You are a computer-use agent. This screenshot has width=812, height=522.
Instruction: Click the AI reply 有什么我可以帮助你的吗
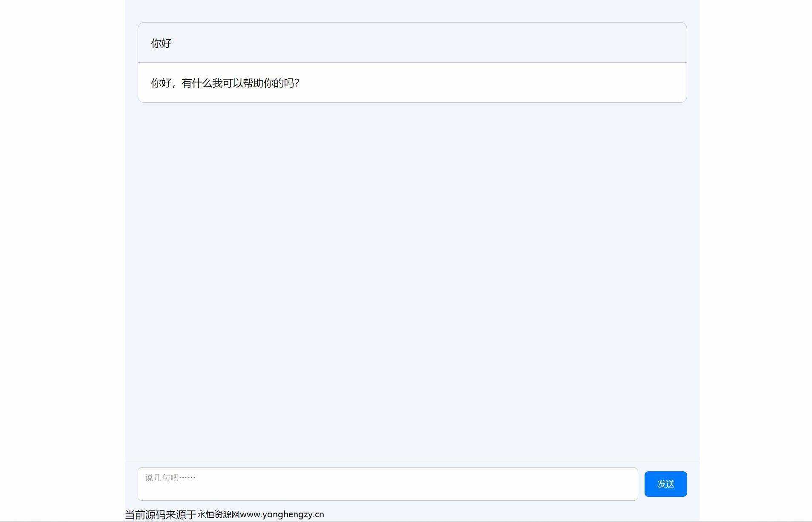point(225,83)
